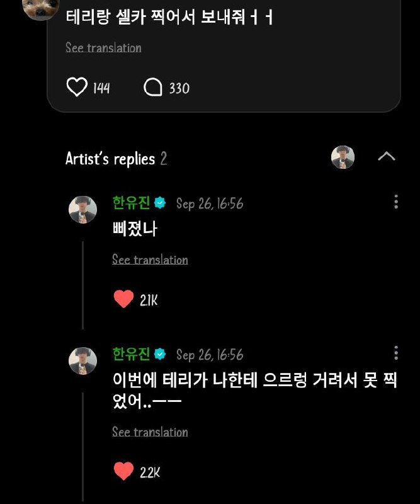Tap verified badge on the second 한유진 reply
This screenshot has height=504, width=420.
pos(160,354)
